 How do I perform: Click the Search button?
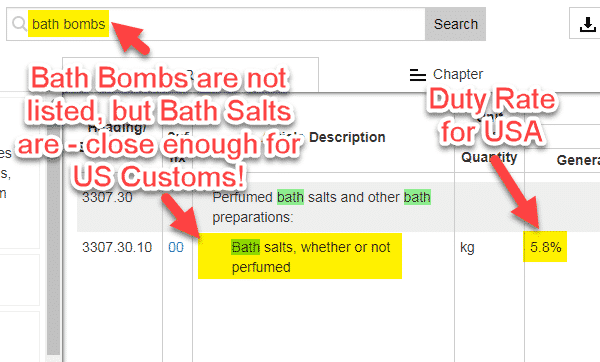455,24
